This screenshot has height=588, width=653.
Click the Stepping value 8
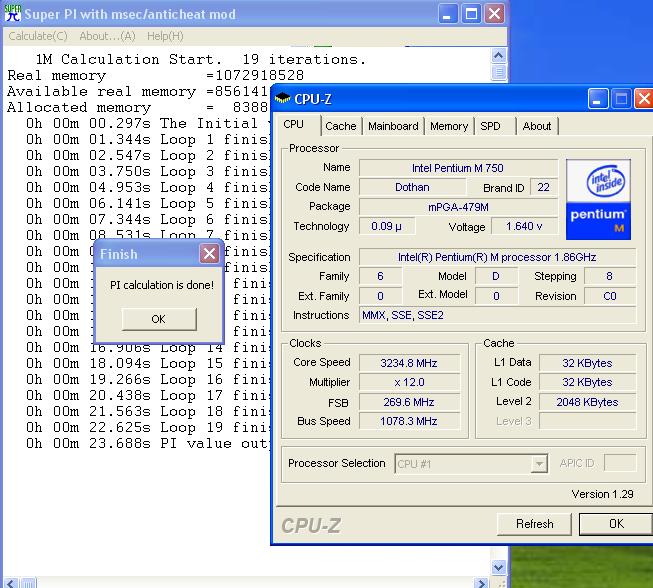click(610, 277)
